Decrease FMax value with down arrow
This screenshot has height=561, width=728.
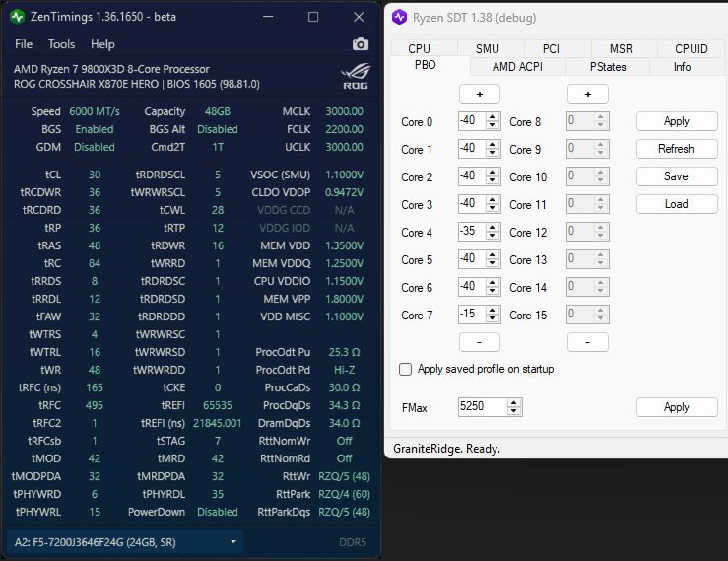click(513, 411)
